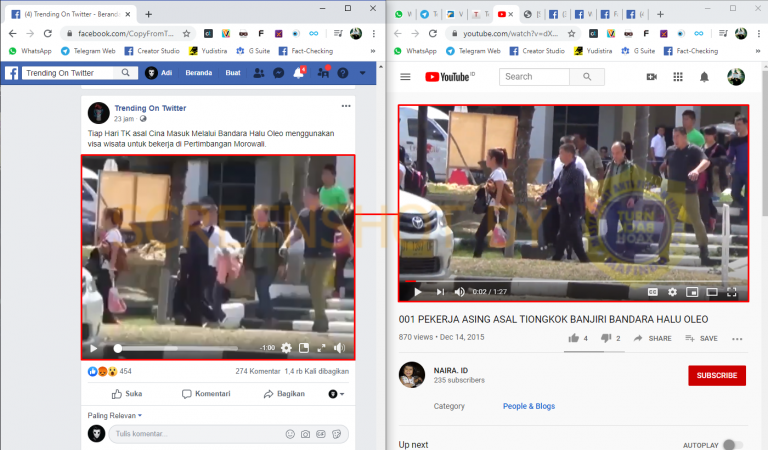
Task: Click the Tulis komentar input field
Action: click(196, 434)
